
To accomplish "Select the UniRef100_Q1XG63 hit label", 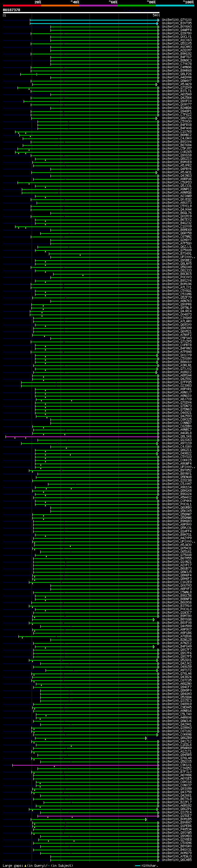I will (x=177, y=440).
